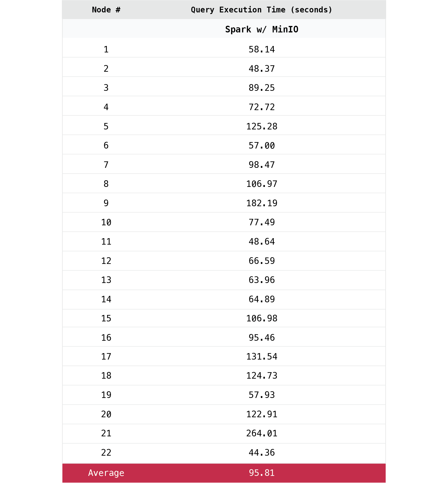The height and width of the screenshot is (483, 448).
Task: Click the 58.14 value for node 1
Action: [x=261, y=49]
